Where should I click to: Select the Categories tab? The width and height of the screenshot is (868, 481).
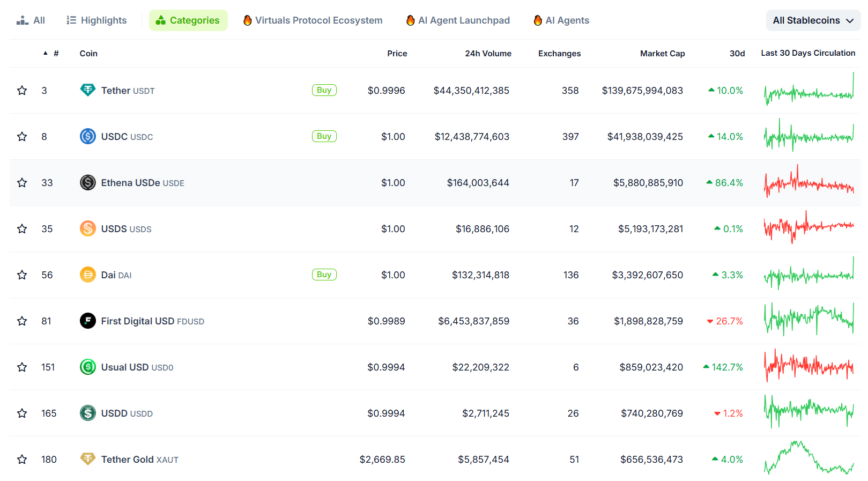click(188, 20)
